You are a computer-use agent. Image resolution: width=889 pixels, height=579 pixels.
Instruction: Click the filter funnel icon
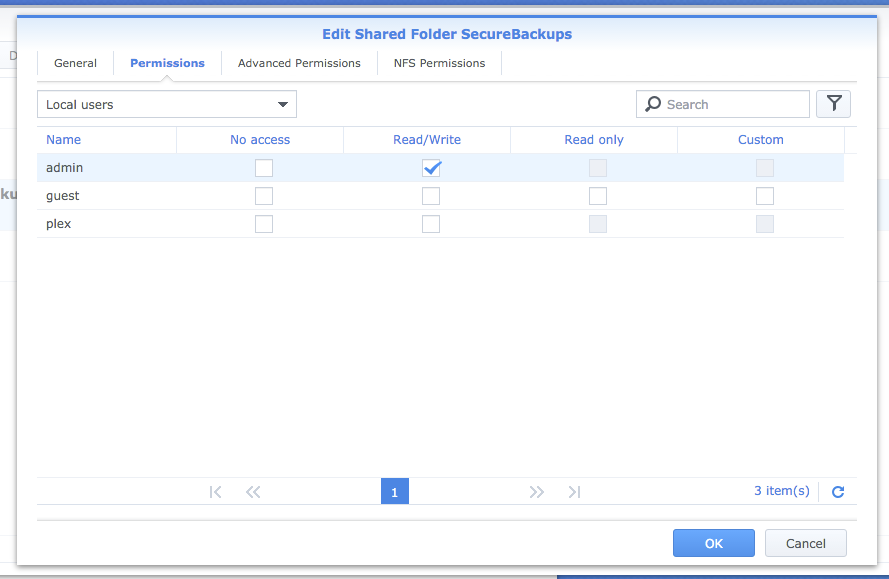pos(833,104)
